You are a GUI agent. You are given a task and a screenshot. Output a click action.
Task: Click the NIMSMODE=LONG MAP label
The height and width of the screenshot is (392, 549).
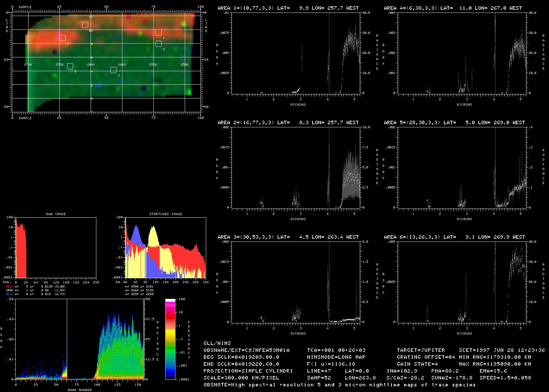tap(336, 357)
